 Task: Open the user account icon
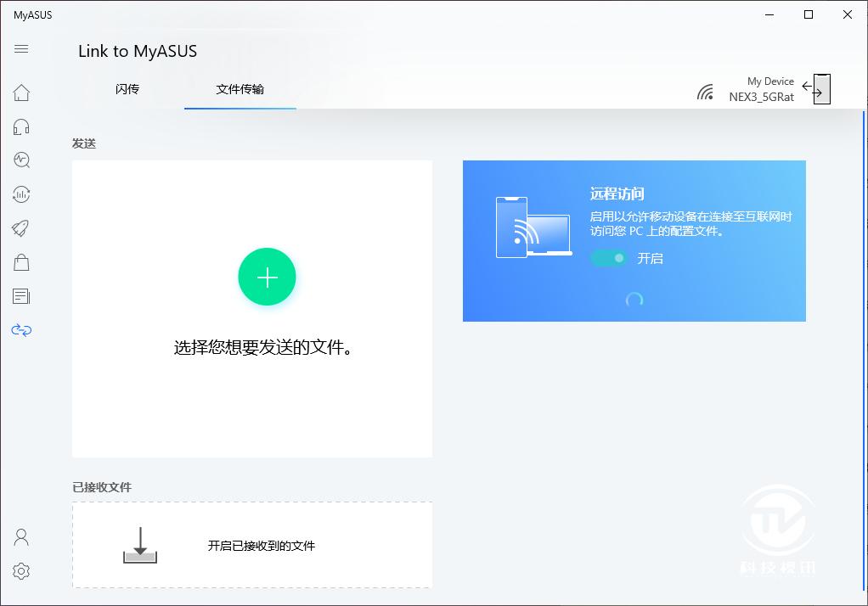click(x=21, y=537)
